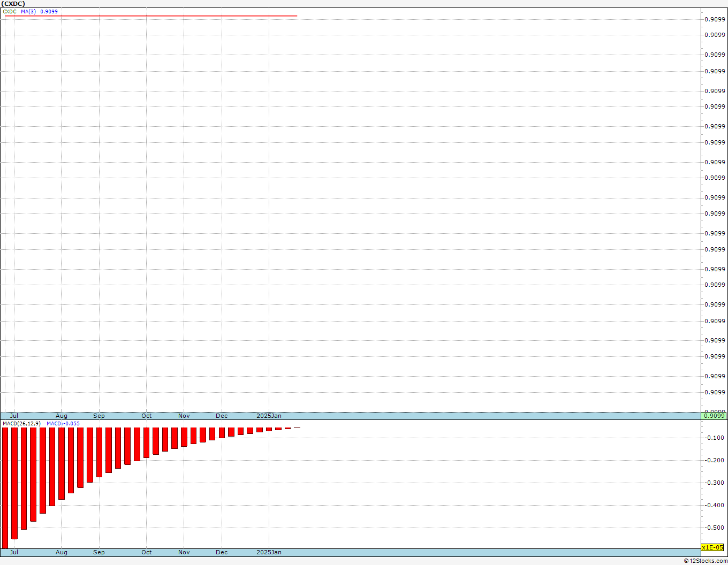
Task: Select the green CXDC legend label
Action: pyautogui.click(x=10, y=11)
